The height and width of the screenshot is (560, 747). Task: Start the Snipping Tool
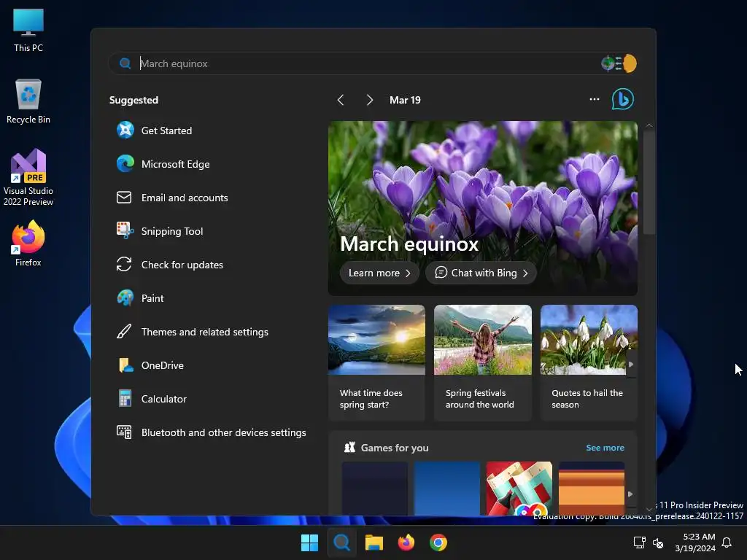click(160, 231)
